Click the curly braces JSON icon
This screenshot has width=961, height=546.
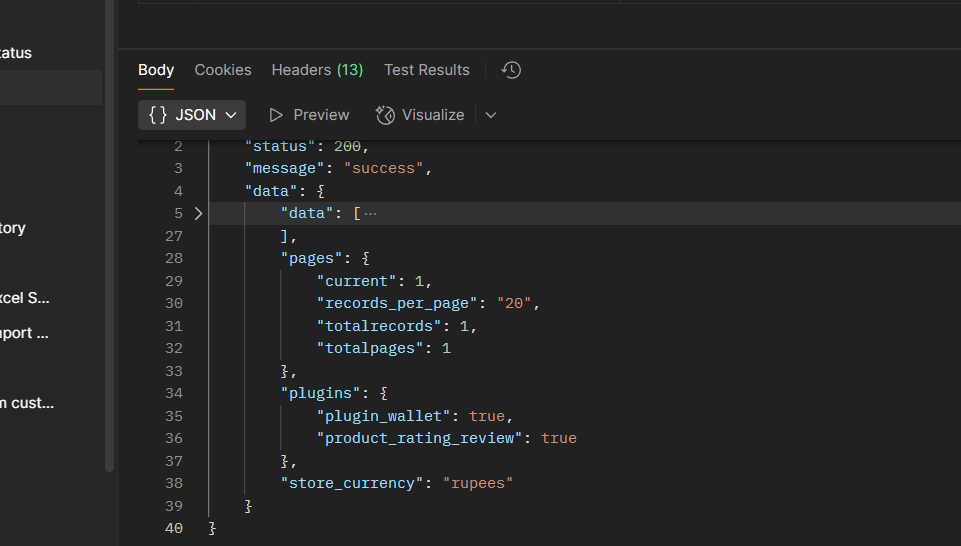tap(158, 115)
